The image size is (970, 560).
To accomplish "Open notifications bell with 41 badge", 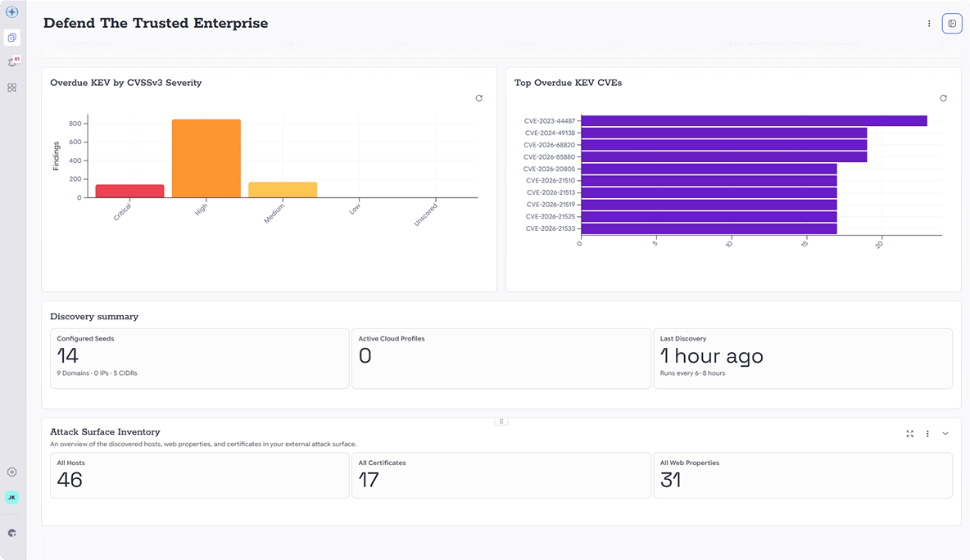I will click(11, 62).
